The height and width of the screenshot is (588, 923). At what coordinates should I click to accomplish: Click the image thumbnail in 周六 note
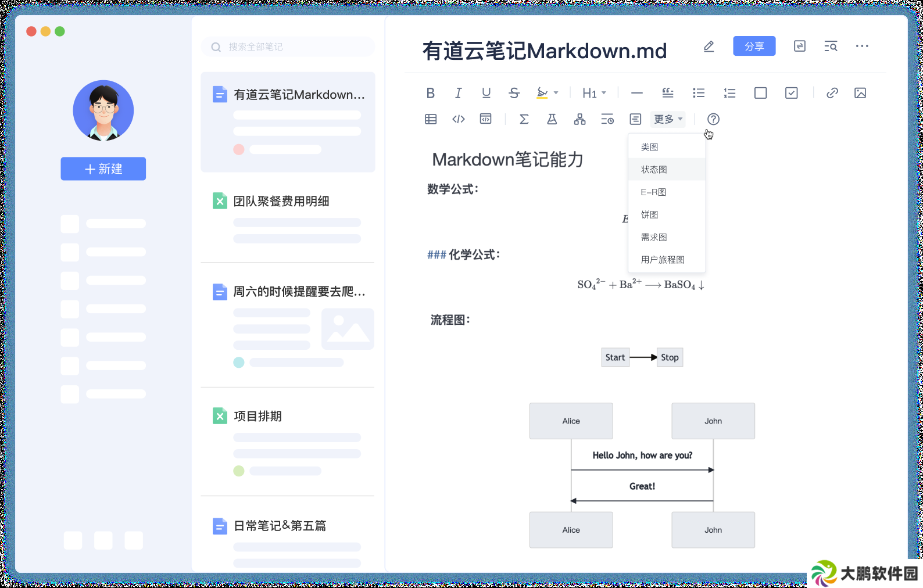tap(348, 329)
